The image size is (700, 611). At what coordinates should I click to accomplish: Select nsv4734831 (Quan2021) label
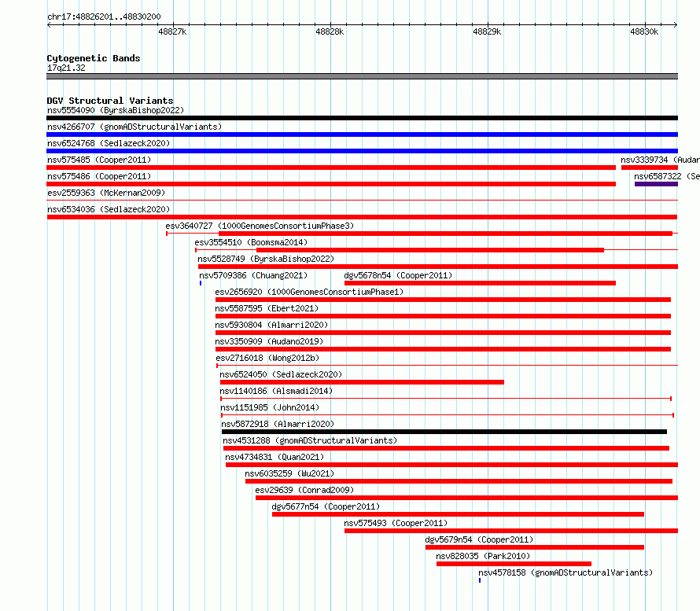click(x=274, y=457)
